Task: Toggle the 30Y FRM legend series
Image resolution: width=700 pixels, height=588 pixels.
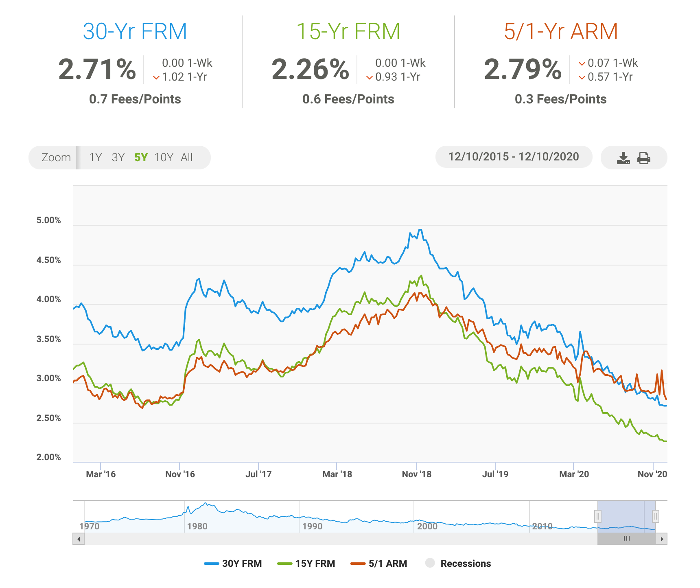Action: (x=233, y=564)
